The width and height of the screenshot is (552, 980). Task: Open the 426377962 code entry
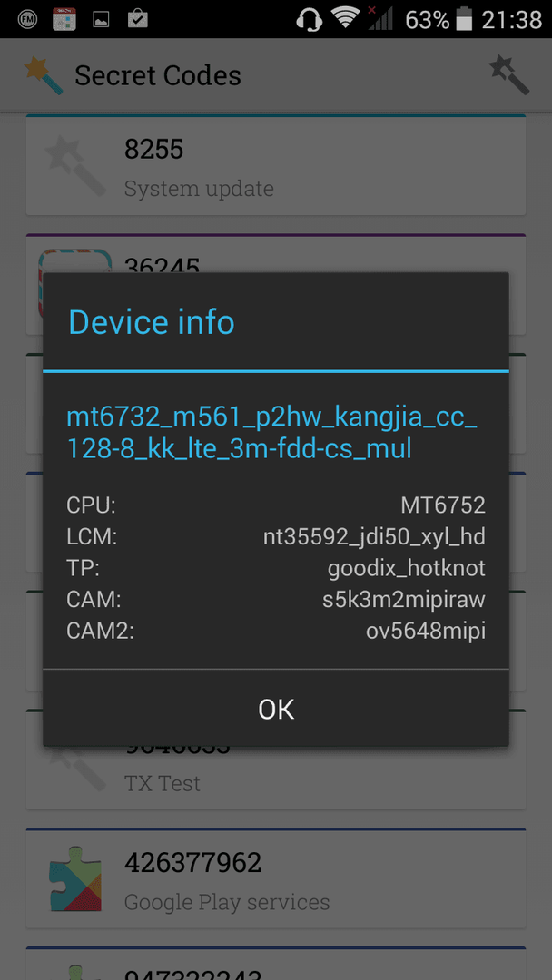coord(276,878)
